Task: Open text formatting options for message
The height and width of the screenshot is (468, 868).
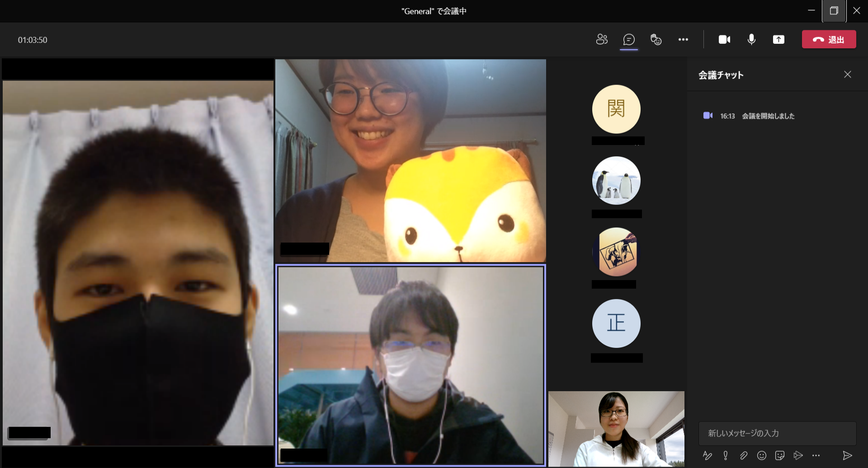Action: click(x=708, y=456)
